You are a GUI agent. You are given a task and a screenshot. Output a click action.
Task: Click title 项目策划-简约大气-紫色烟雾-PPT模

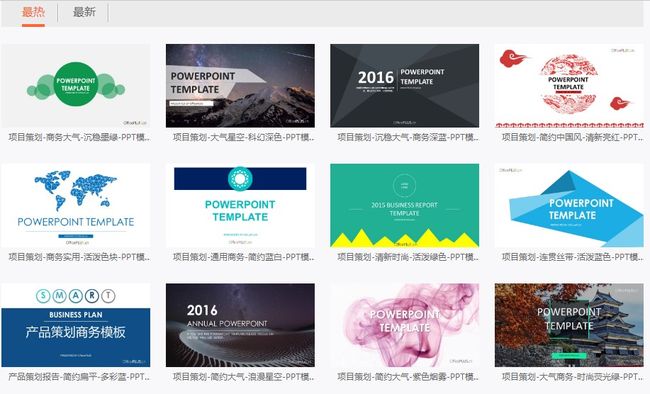408,377
